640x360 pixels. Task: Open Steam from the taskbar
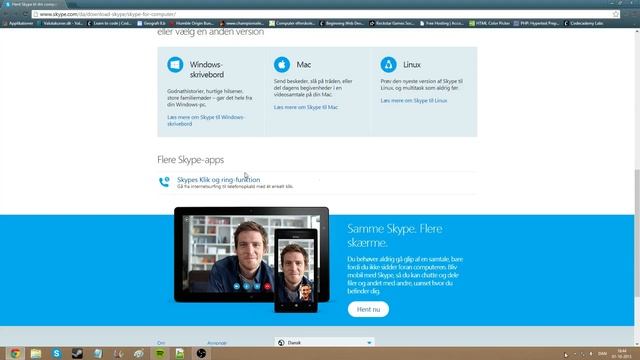(77, 353)
